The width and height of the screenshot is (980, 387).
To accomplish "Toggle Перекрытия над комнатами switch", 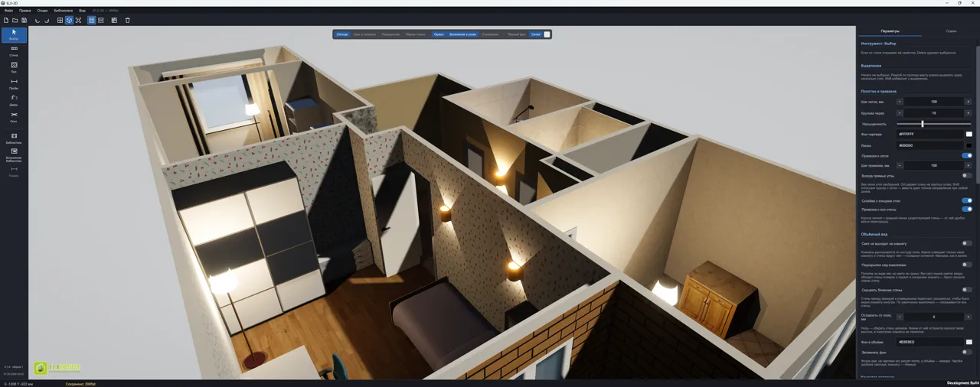I will (x=967, y=265).
